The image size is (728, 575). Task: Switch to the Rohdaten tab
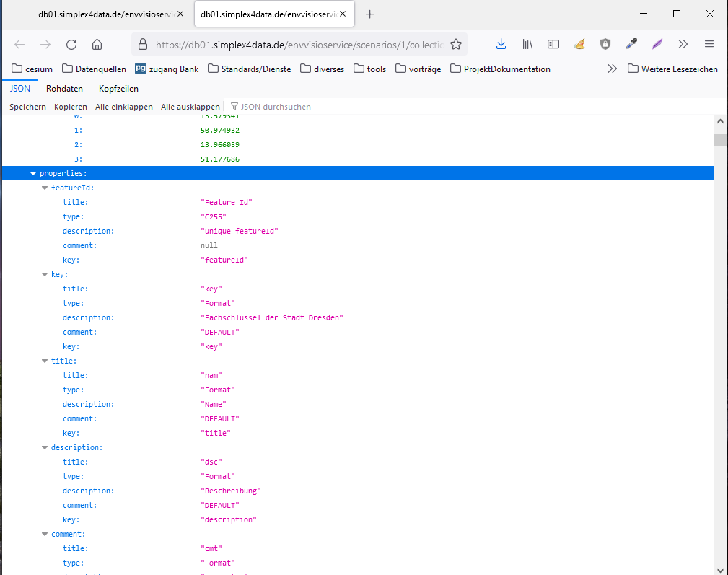point(64,89)
